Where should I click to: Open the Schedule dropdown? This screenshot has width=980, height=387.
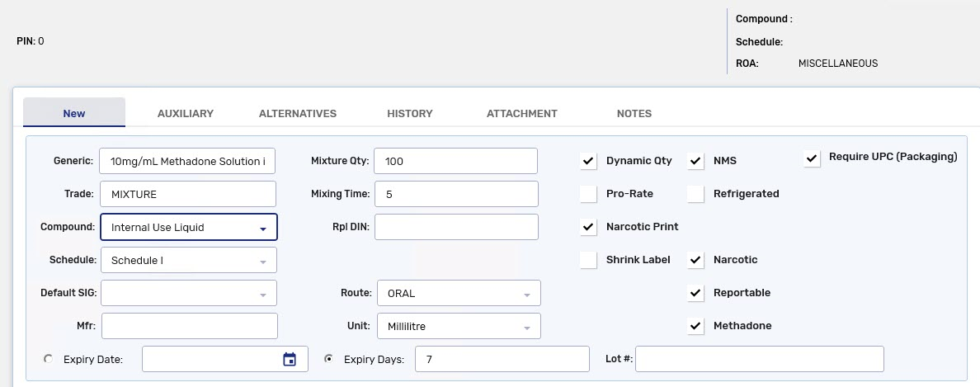pyautogui.click(x=188, y=260)
